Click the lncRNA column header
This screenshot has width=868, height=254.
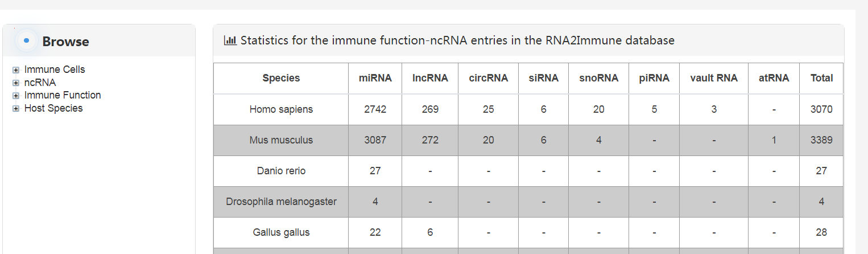pos(430,78)
